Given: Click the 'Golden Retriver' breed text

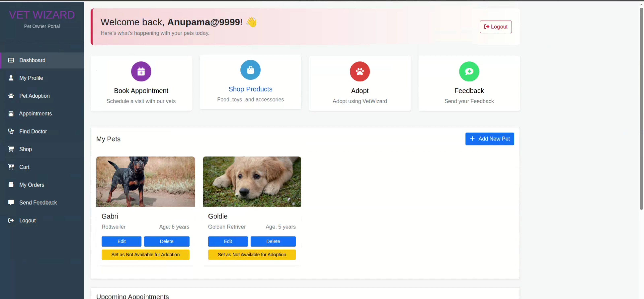Looking at the screenshot, I should 227,227.
